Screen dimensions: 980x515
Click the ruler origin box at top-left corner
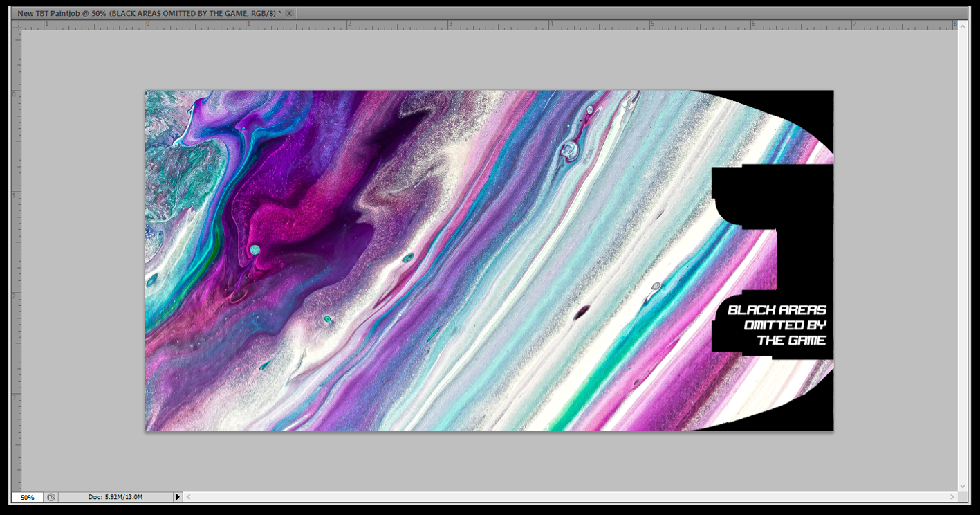pos(16,24)
